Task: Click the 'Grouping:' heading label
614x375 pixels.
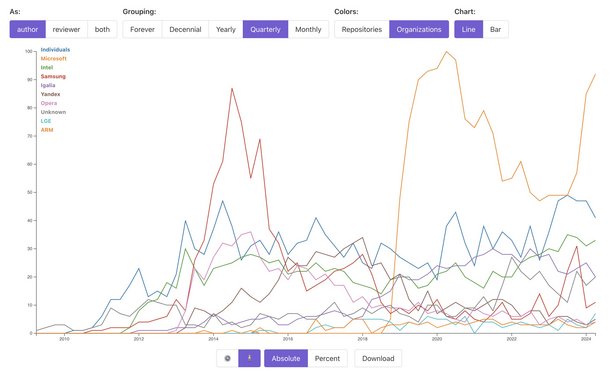Action: (139, 12)
